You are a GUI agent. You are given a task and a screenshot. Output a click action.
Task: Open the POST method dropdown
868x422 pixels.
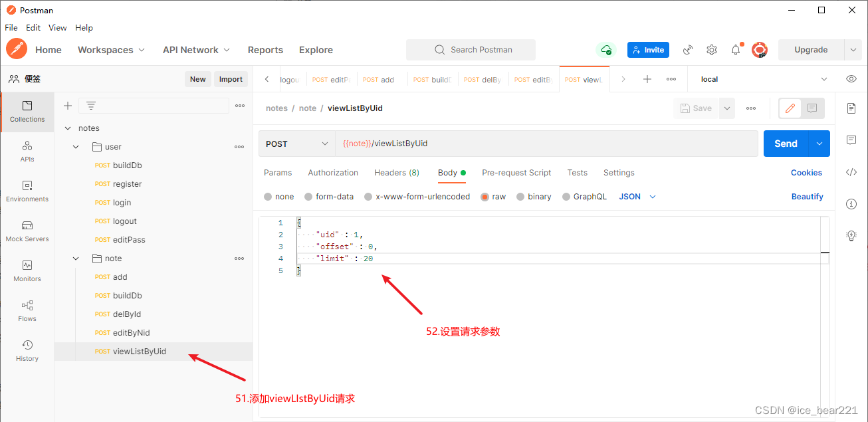(296, 144)
